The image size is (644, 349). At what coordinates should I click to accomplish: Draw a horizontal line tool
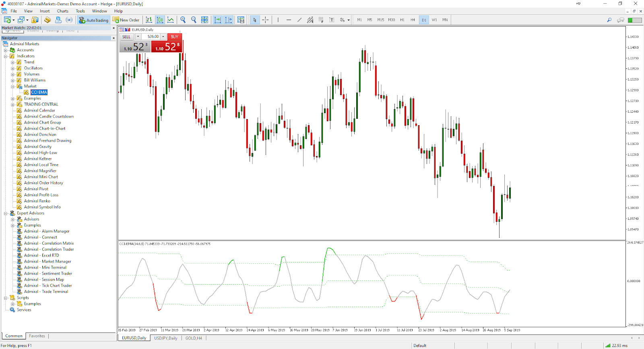pyautogui.click(x=289, y=20)
